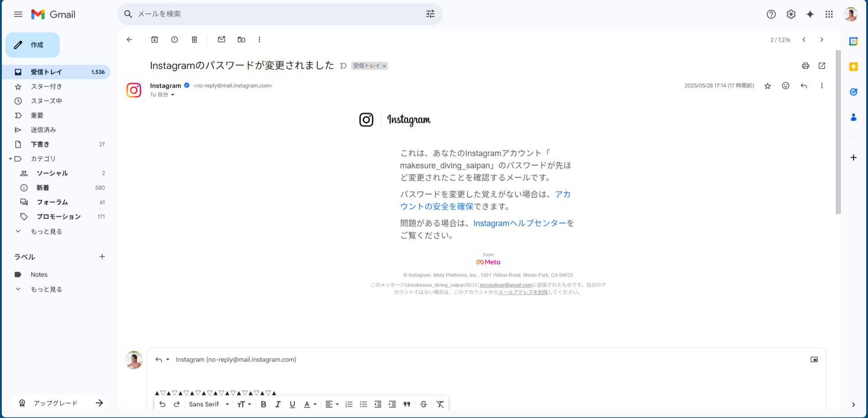Create a new label with the plus
Image resolution: width=868 pixels, height=418 pixels.
(x=102, y=257)
